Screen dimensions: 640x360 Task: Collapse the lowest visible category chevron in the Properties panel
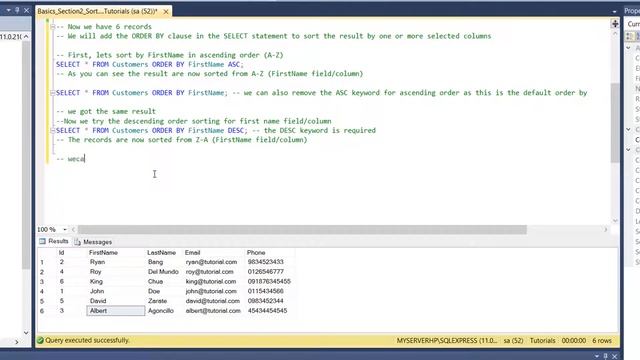pos(629,150)
